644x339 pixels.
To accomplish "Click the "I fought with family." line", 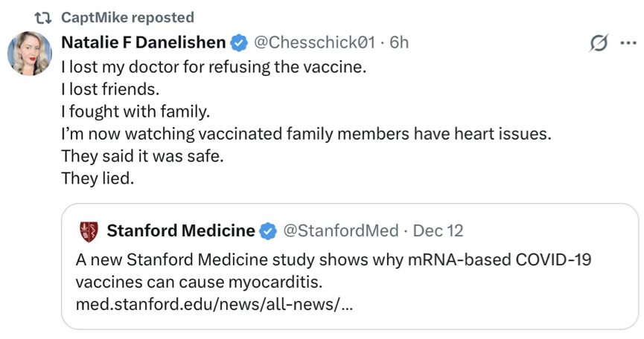I will pyautogui.click(x=136, y=112).
